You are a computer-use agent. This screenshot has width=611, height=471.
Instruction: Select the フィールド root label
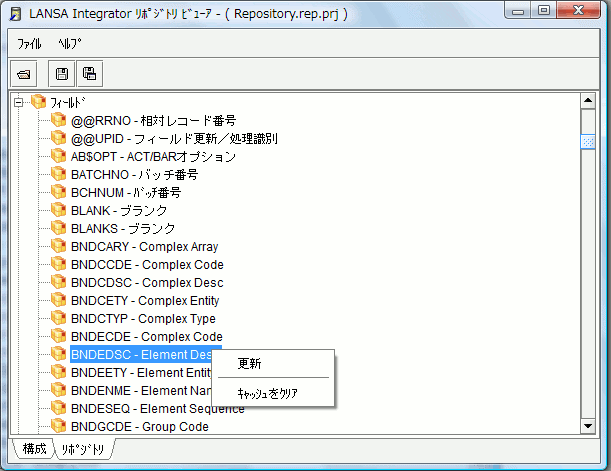[x=67, y=102]
